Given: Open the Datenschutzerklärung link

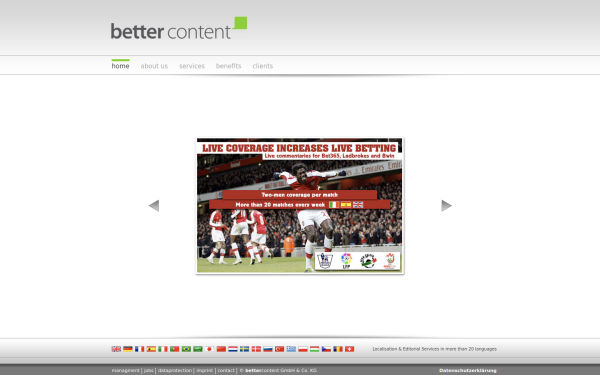Looking at the screenshot, I should (468, 370).
